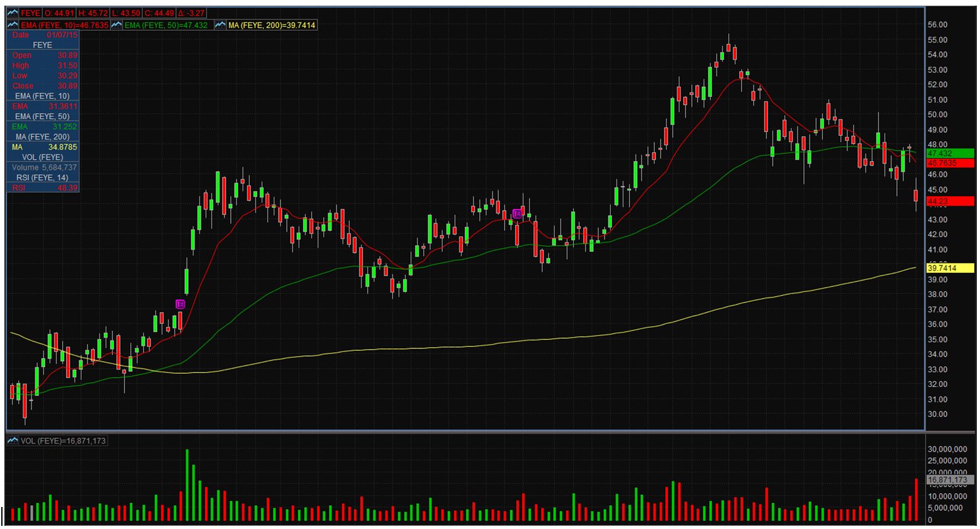Click the 50.00 label on the price axis
980x529 pixels.
(937, 114)
